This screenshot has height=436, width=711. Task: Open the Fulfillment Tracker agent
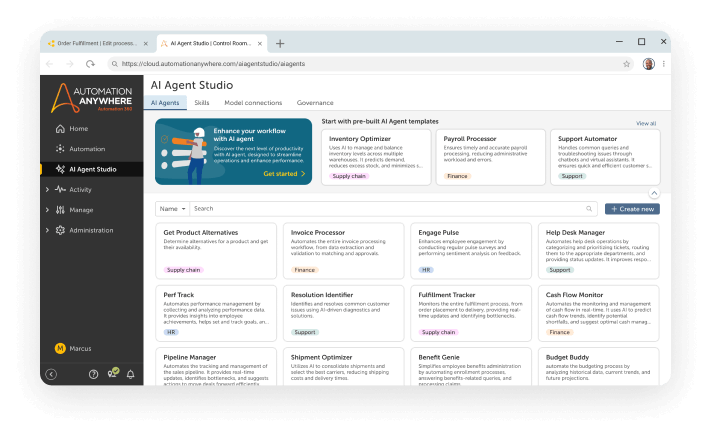click(x=471, y=313)
